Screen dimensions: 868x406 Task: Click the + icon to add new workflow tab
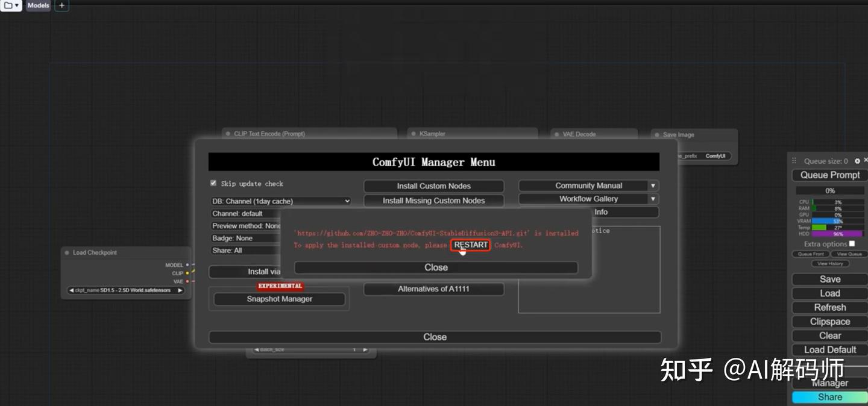(61, 5)
